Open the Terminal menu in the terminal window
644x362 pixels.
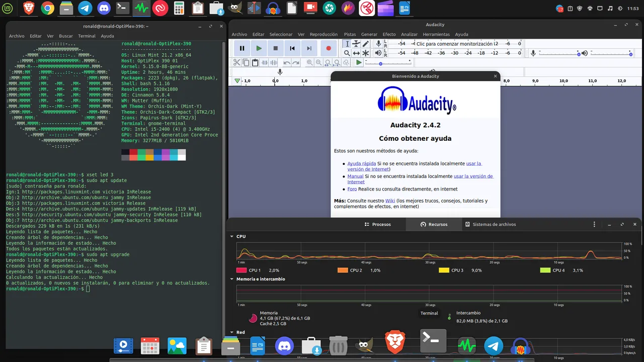(x=87, y=36)
